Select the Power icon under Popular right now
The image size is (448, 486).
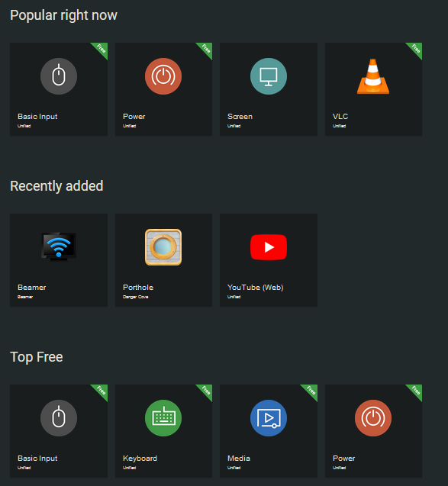(x=163, y=76)
